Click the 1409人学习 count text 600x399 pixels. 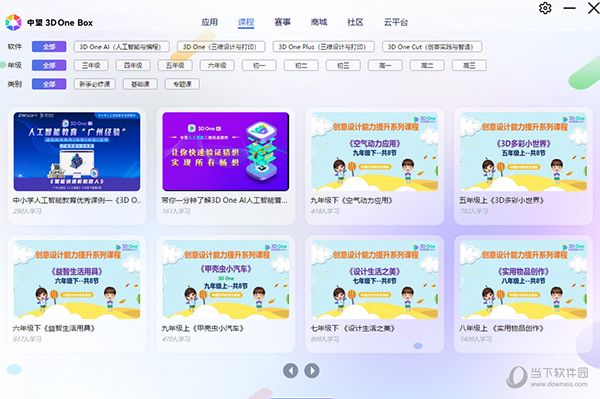point(476,339)
